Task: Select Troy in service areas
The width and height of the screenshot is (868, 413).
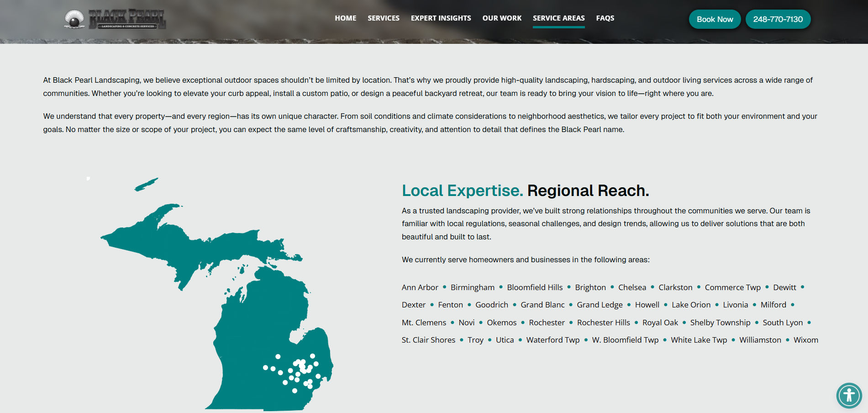Action: coord(475,340)
